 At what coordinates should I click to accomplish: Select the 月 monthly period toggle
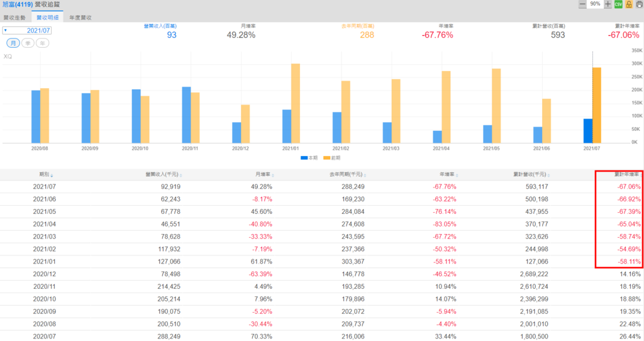click(13, 43)
